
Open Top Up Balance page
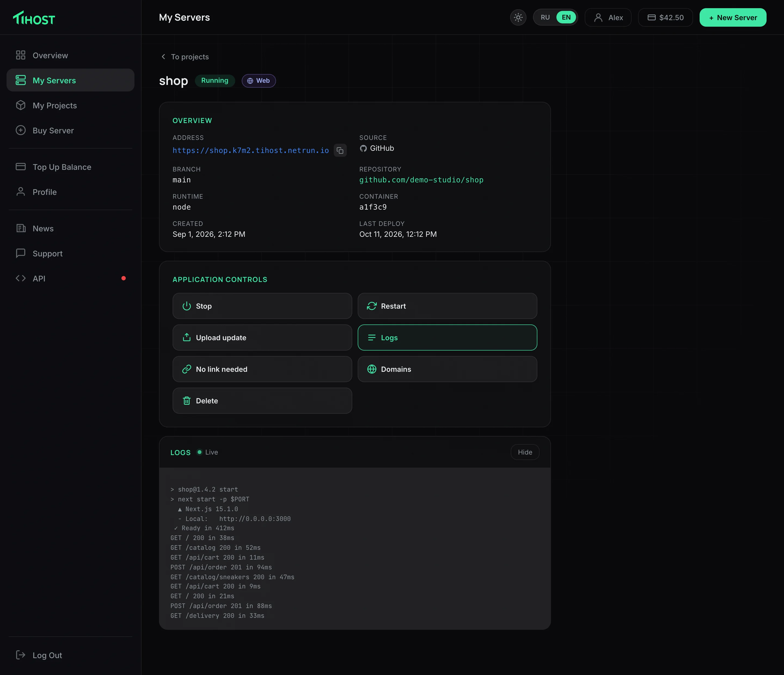71,167
